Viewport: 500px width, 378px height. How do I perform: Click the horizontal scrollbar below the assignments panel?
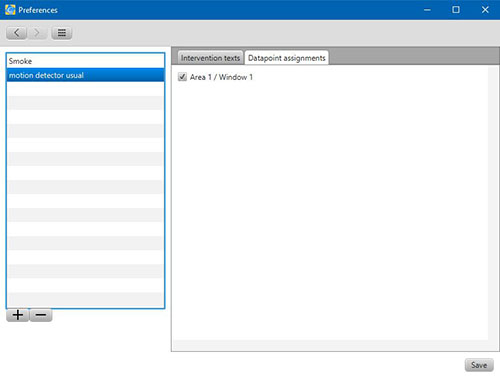331,345
